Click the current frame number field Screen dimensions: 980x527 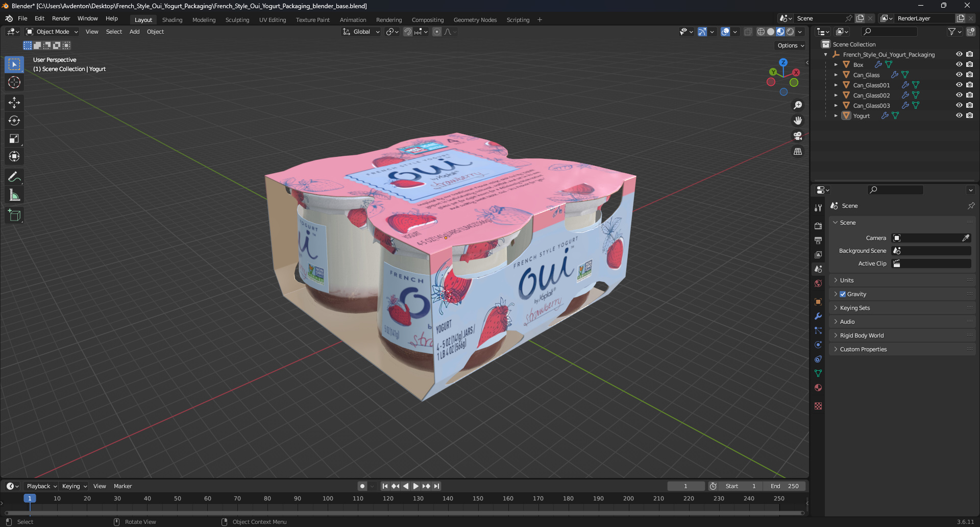point(685,486)
